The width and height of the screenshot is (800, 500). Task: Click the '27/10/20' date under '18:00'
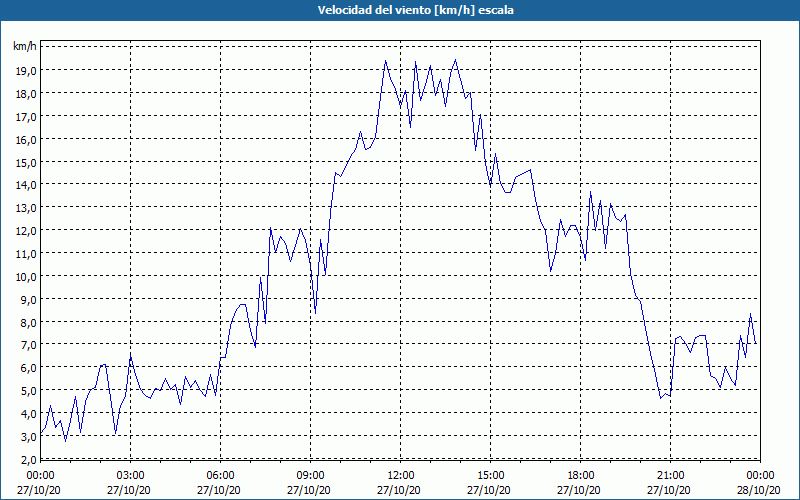(x=579, y=490)
